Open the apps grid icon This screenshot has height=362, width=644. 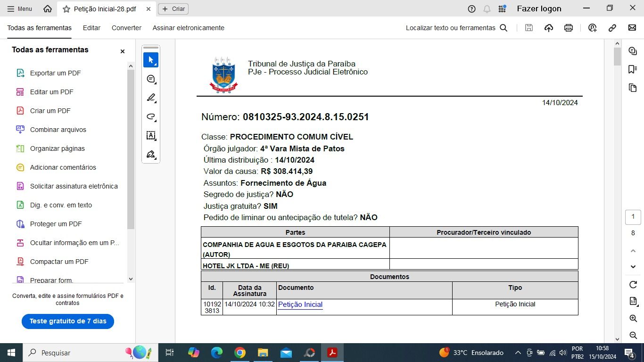502,8
